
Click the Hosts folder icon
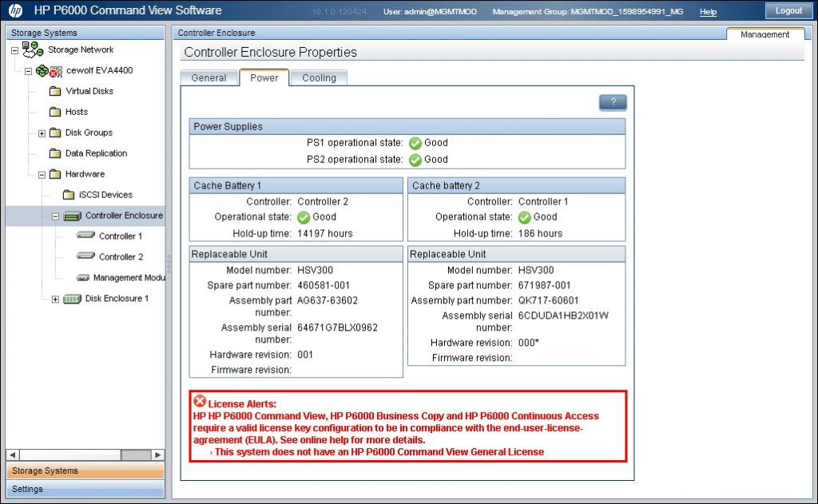pos(55,112)
